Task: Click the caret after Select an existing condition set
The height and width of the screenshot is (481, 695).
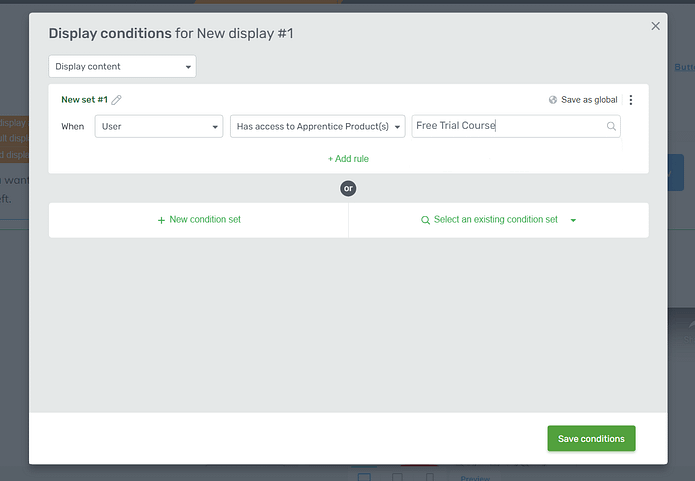Action: (x=573, y=220)
